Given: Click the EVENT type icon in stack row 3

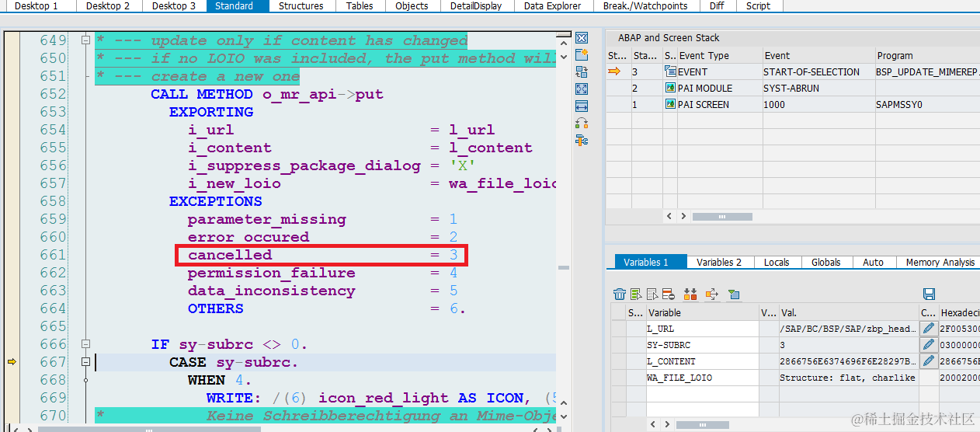Looking at the screenshot, I should coord(671,71).
